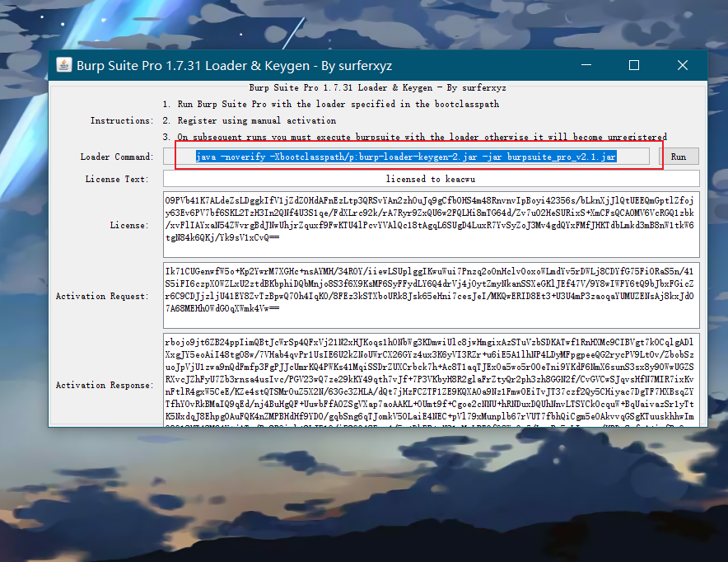Maximize the Loader & Keygen window
This screenshot has height=562, width=728.
click(634, 65)
